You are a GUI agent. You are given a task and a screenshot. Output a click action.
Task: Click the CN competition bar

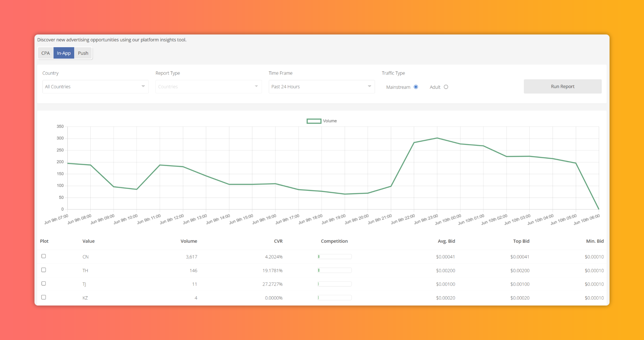click(x=335, y=257)
